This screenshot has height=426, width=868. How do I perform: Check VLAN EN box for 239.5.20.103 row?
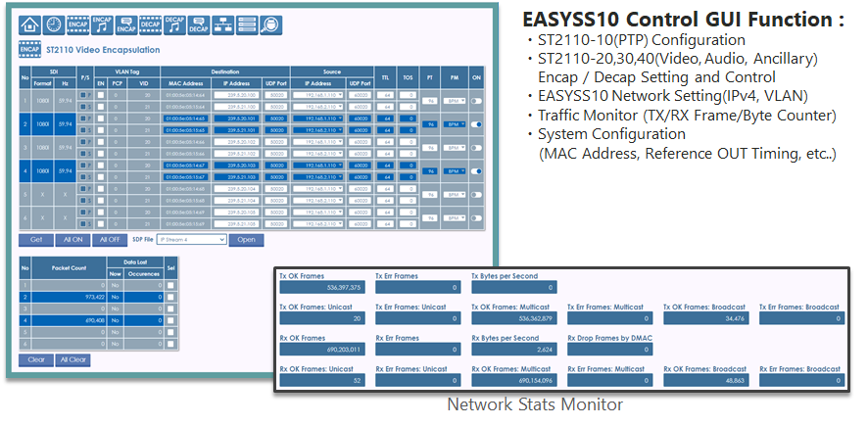click(101, 166)
